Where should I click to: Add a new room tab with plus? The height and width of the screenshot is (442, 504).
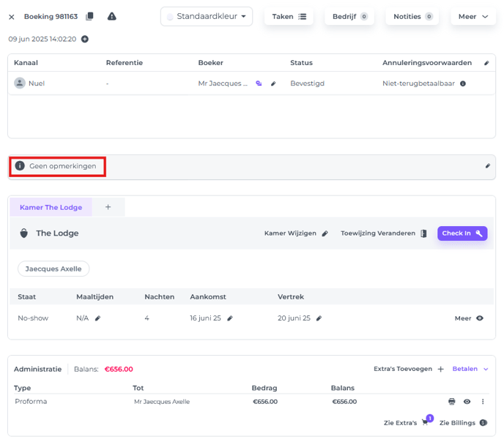tap(108, 207)
